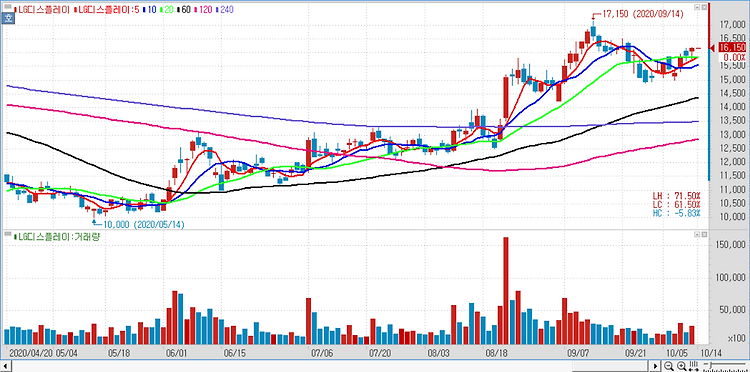Click the tallest volume bar near 08/18

click(x=506, y=291)
